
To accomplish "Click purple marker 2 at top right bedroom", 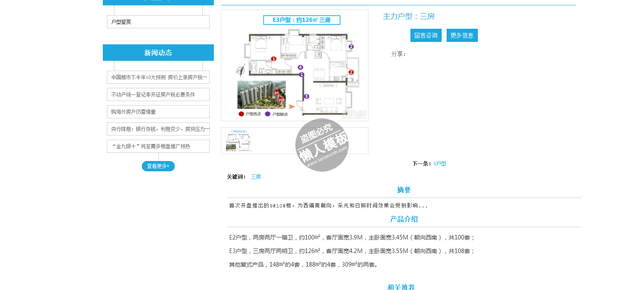I will pyautogui.click(x=351, y=47).
